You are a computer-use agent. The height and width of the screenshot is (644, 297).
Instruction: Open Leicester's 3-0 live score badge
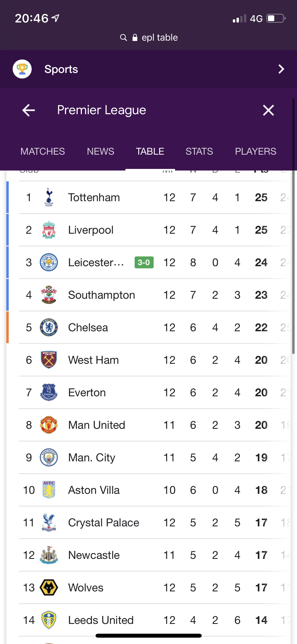tap(144, 263)
